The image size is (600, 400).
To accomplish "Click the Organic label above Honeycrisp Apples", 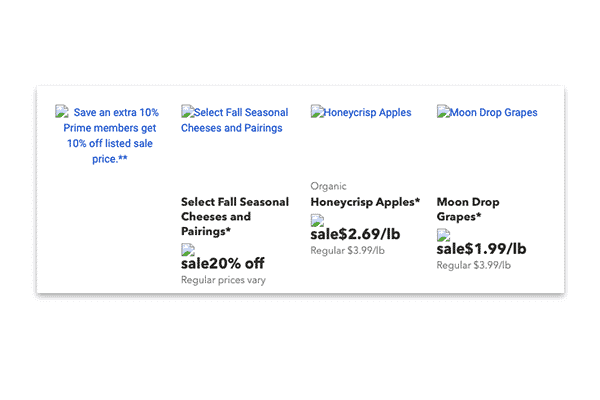I will [x=328, y=186].
